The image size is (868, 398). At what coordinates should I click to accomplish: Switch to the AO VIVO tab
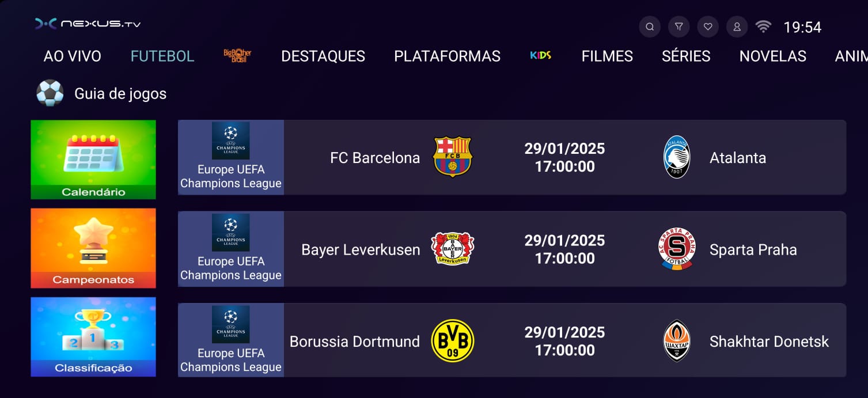(73, 56)
